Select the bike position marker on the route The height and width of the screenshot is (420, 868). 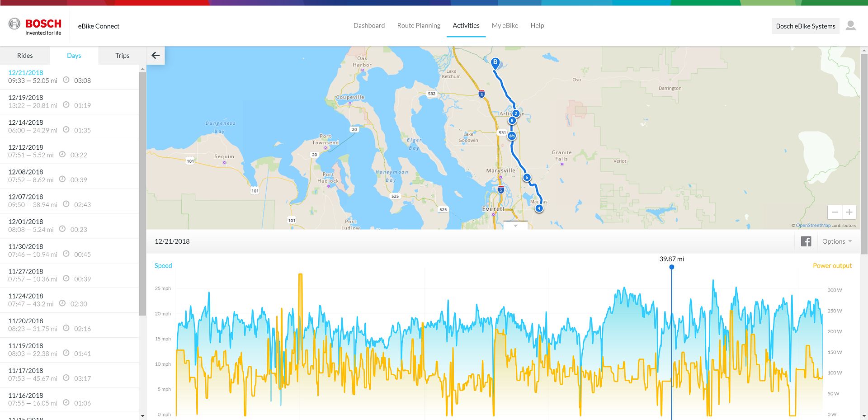coord(512,136)
